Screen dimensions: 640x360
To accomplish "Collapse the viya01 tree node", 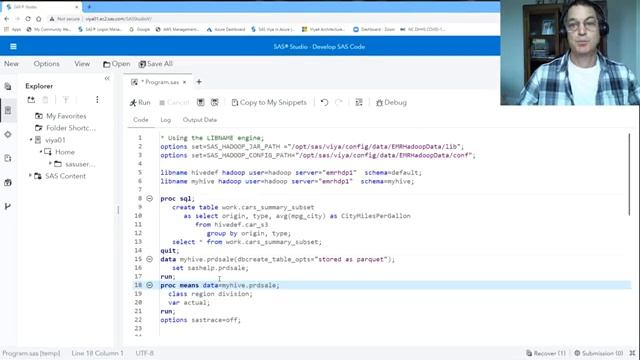I will click(31, 140).
